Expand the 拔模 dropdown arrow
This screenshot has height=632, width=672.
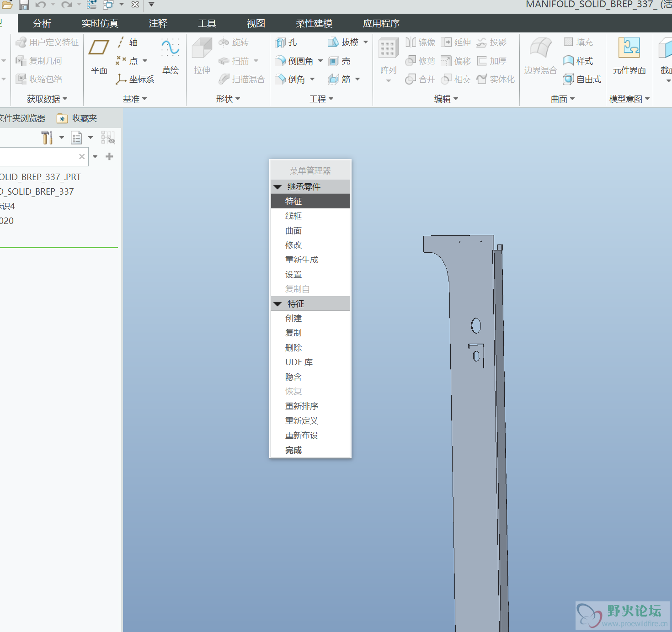click(366, 42)
